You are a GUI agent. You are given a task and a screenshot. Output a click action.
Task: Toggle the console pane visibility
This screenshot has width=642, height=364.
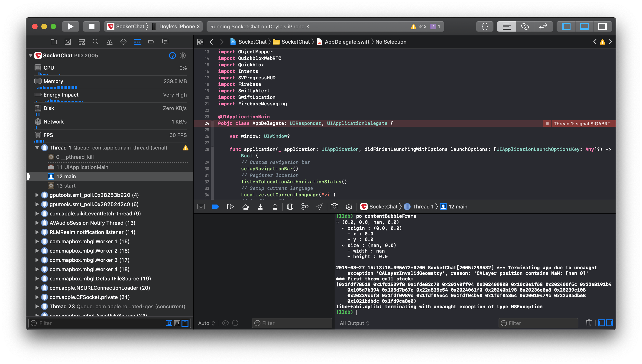610,323
